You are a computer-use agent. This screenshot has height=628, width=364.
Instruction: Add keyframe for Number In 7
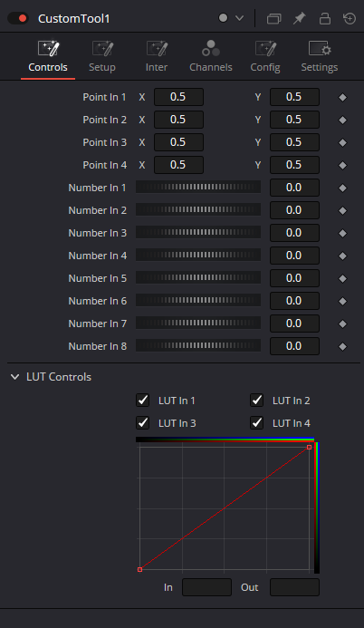tap(343, 324)
